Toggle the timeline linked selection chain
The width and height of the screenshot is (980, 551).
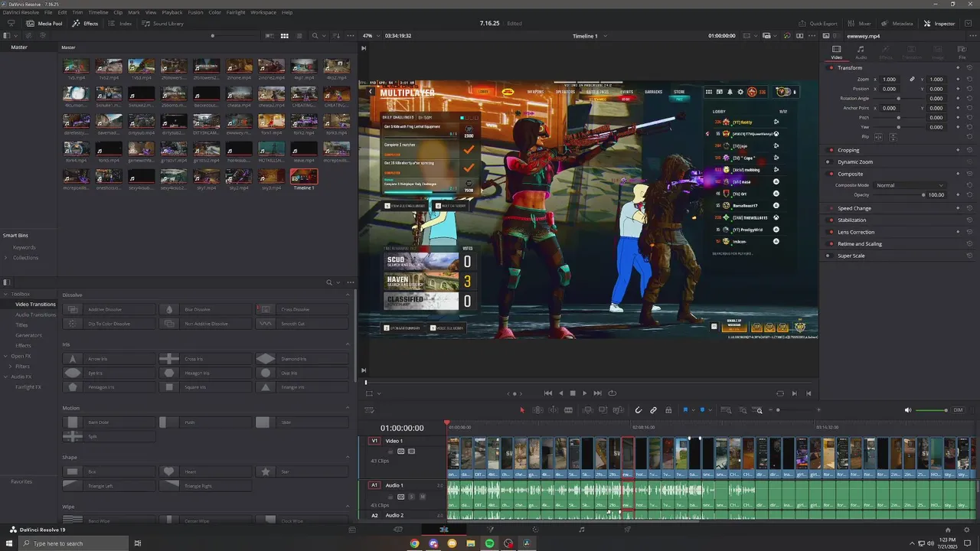(x=653, y=410)
